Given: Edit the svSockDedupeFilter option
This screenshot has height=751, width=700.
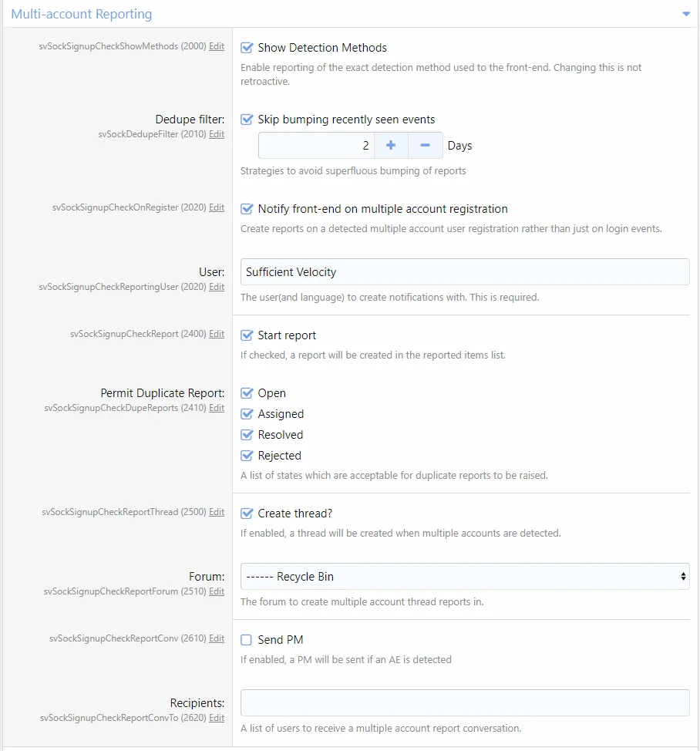Looking at the screenshot, I should [x=217, y=134].
